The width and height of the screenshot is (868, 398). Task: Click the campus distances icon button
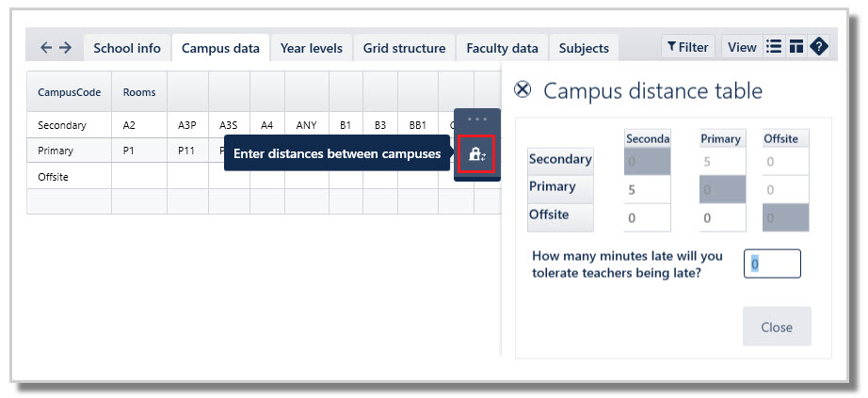476,154
